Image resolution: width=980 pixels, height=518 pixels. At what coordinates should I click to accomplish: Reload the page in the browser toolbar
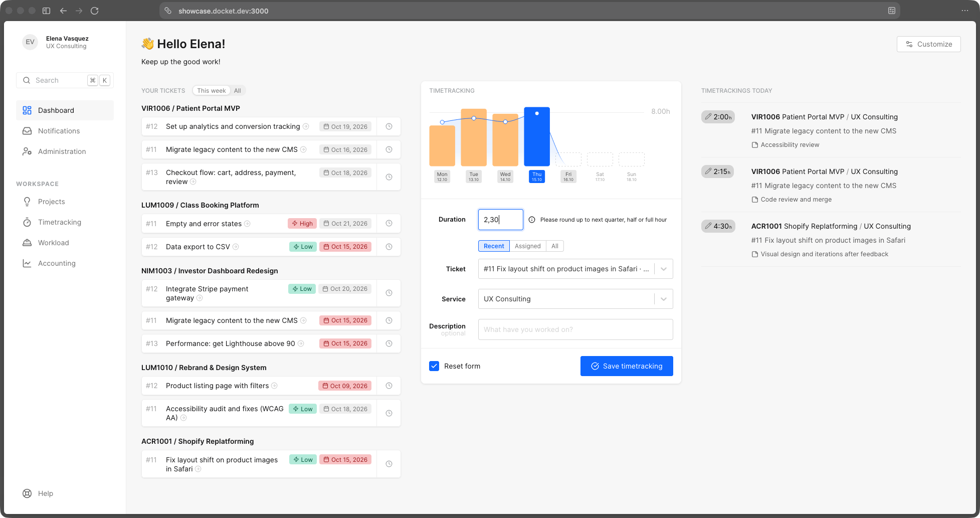95,11
